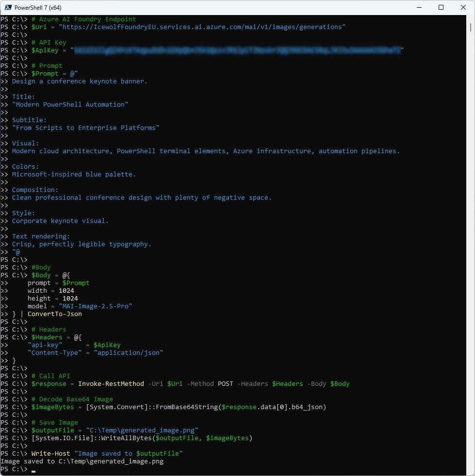Click '"Modern PowerShell Automation"' text
Viewport: 475px width, 476px height.
(x=70, y=104)
